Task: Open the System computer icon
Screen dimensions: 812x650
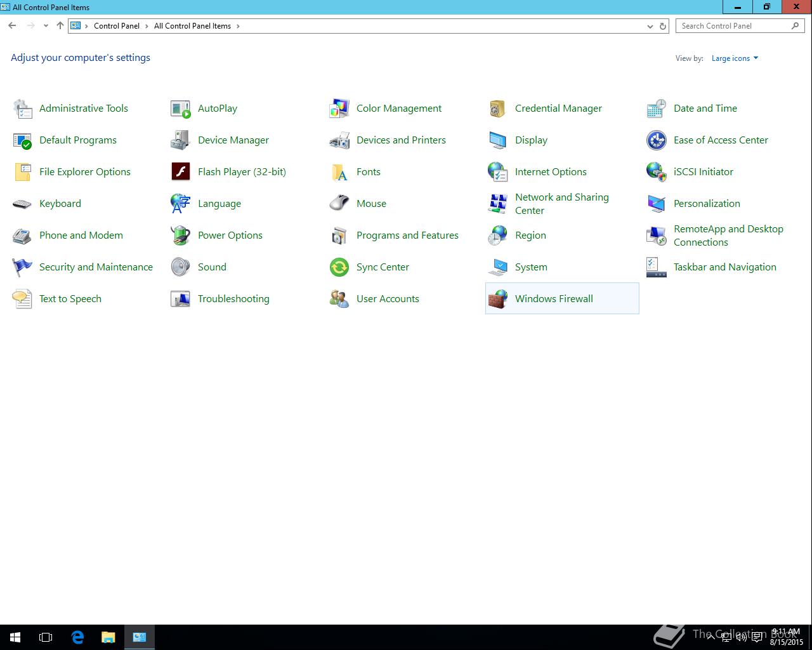Action: (498, 267)
